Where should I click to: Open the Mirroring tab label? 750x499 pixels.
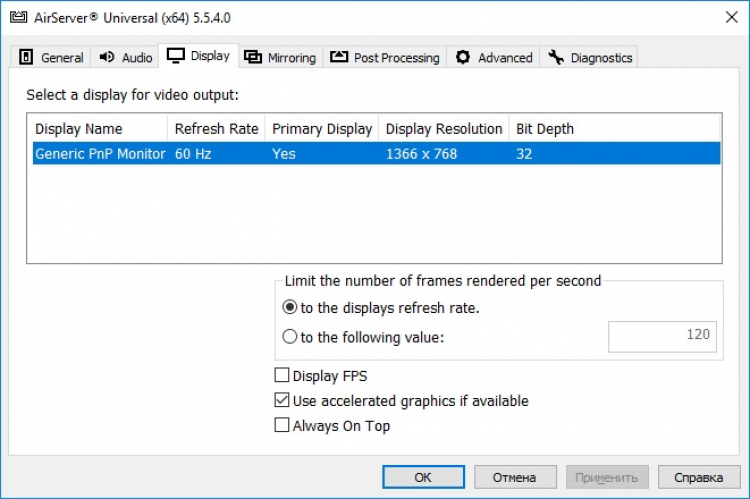pos(292,58)
